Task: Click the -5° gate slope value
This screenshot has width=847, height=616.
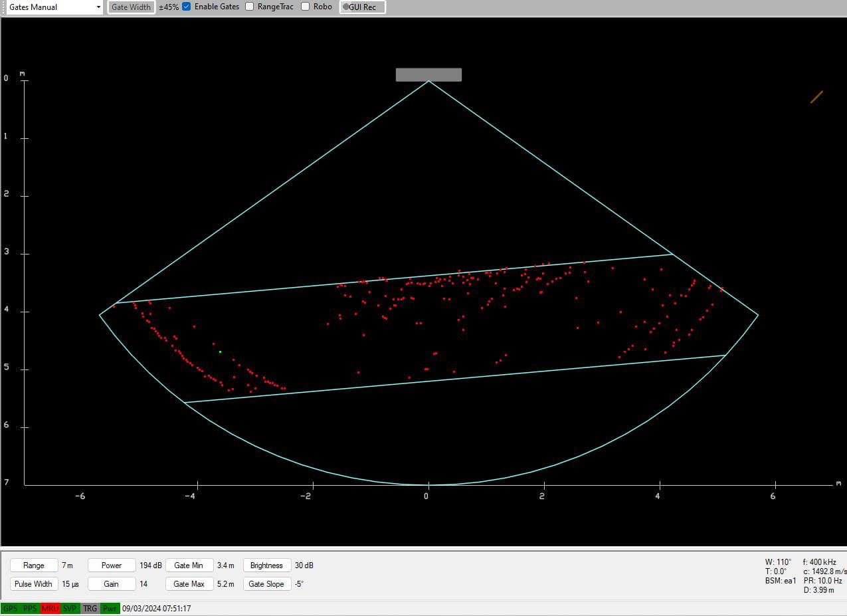Action: [x=299, y=584]
